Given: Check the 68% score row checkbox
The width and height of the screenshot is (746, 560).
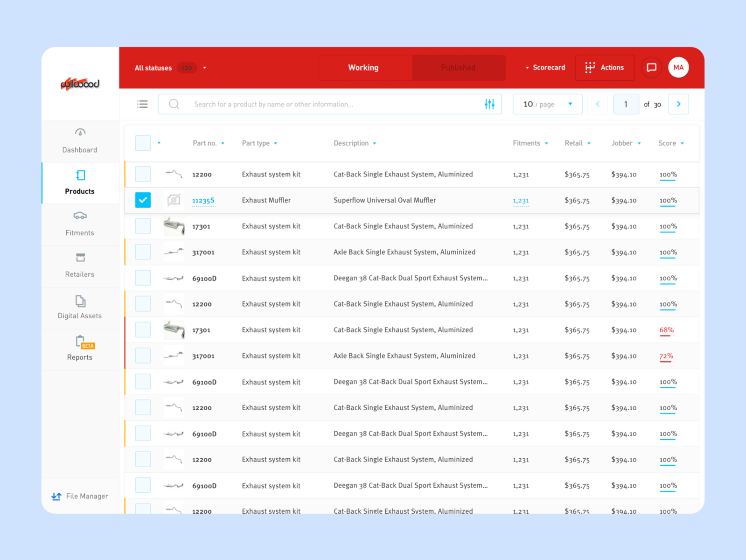Looking at the screenshot, I should pos(143,330).
